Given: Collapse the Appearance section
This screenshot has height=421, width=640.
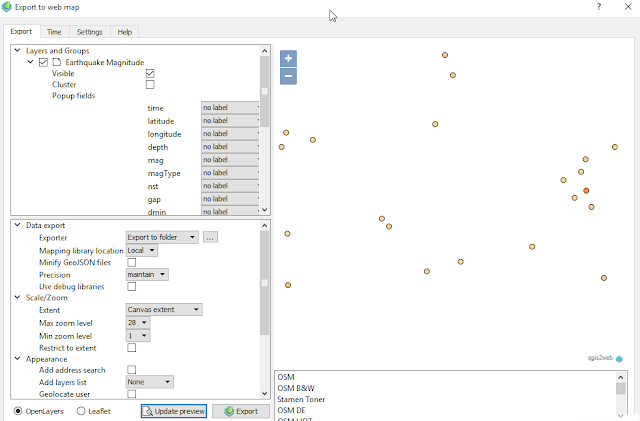Looking at the screenshot, I should pyautogui.click(x=18, y=359).
